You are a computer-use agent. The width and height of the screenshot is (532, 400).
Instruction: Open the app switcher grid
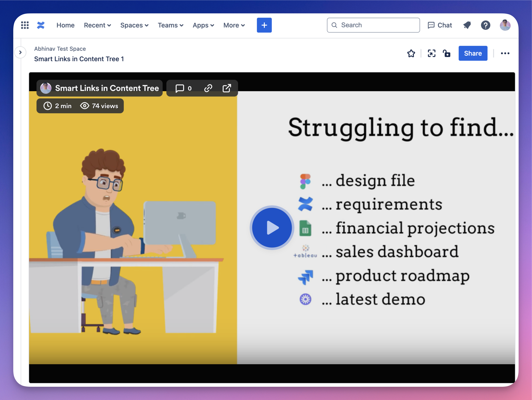coord(25,25)
